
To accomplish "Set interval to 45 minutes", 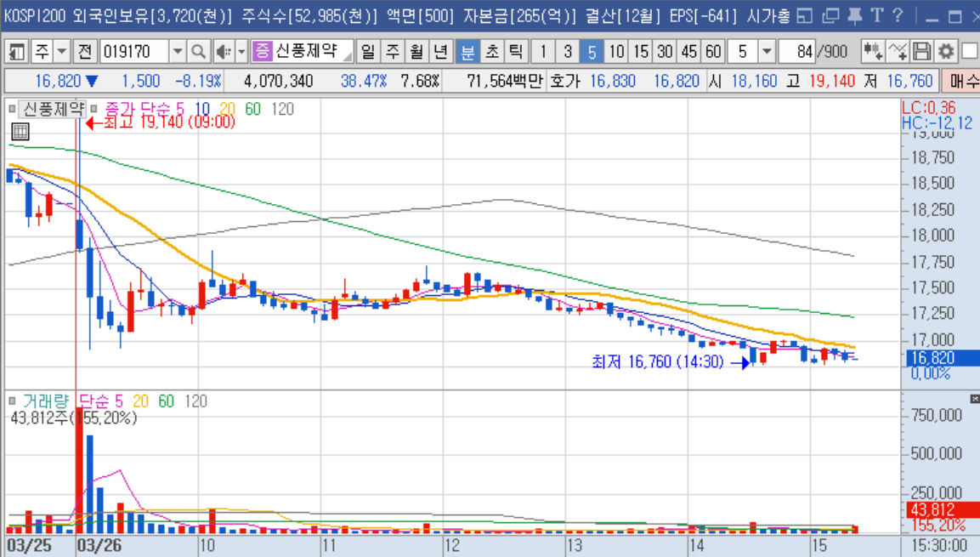I will [x=688, y=51].
